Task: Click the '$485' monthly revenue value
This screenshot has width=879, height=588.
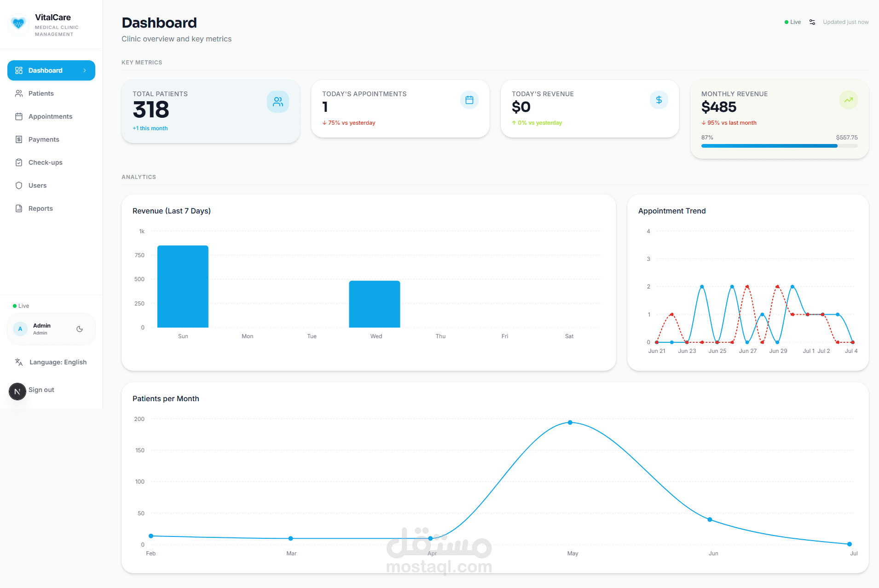Action: (719, 107)
